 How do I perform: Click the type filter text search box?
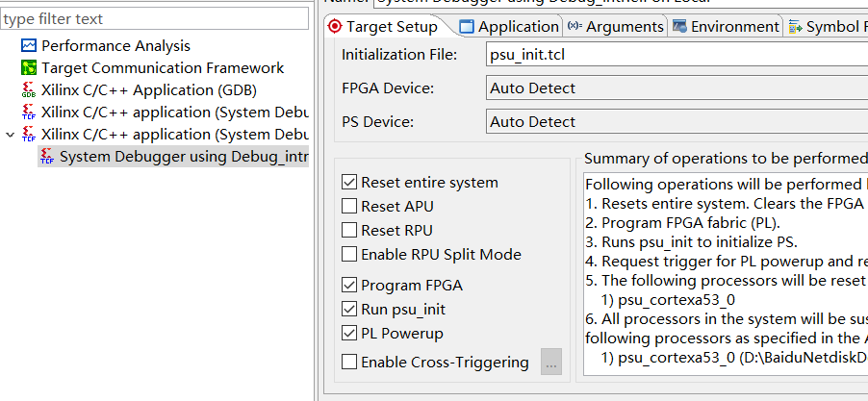point(154,19)
